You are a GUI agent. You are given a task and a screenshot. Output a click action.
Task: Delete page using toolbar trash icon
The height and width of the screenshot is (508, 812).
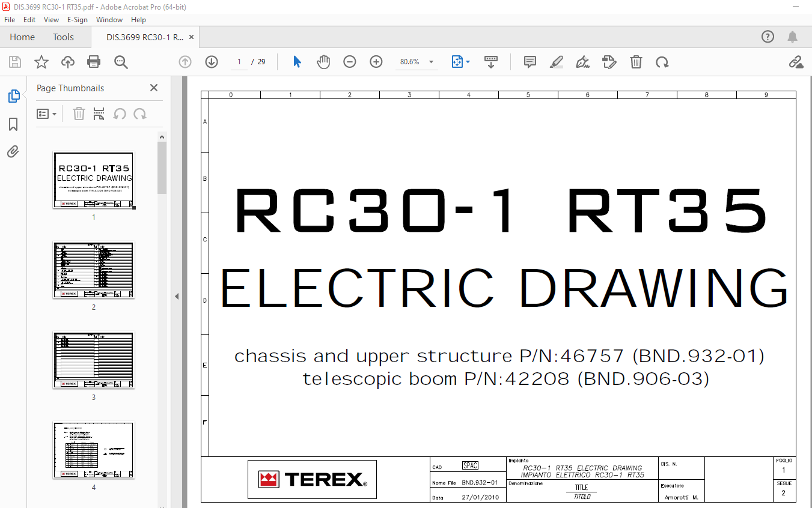[x=636, y=62]
